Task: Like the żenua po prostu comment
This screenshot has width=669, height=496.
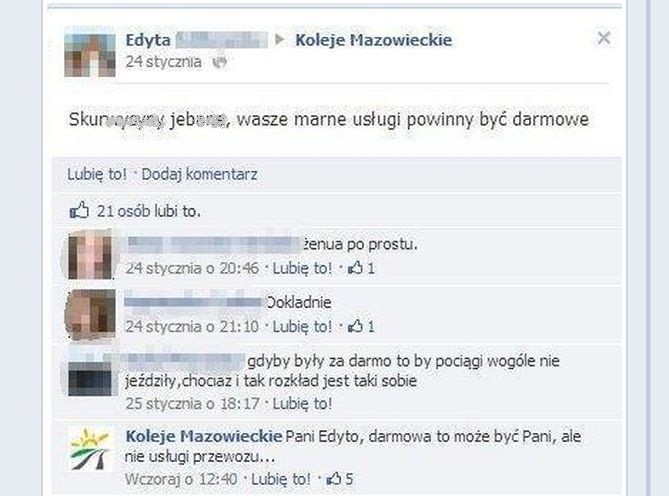Action: coord(302,268)
